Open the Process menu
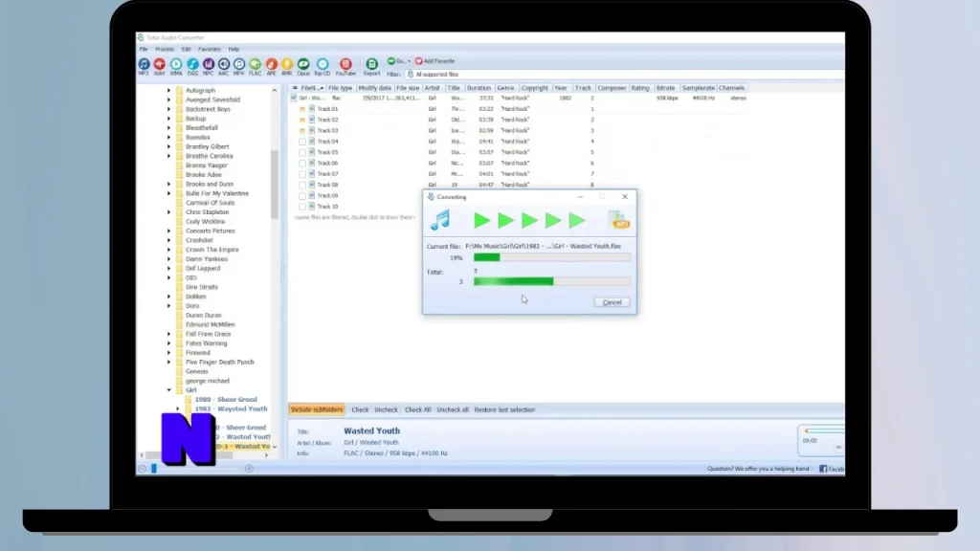 click(165, 50)
